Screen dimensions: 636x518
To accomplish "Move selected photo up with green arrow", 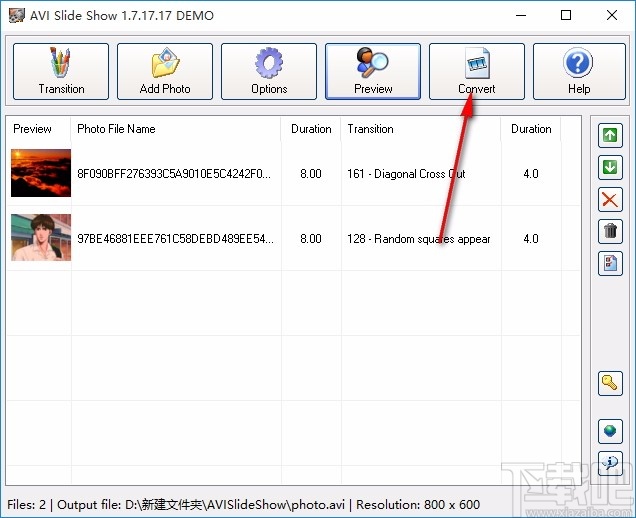I will (x=610, y=135).
